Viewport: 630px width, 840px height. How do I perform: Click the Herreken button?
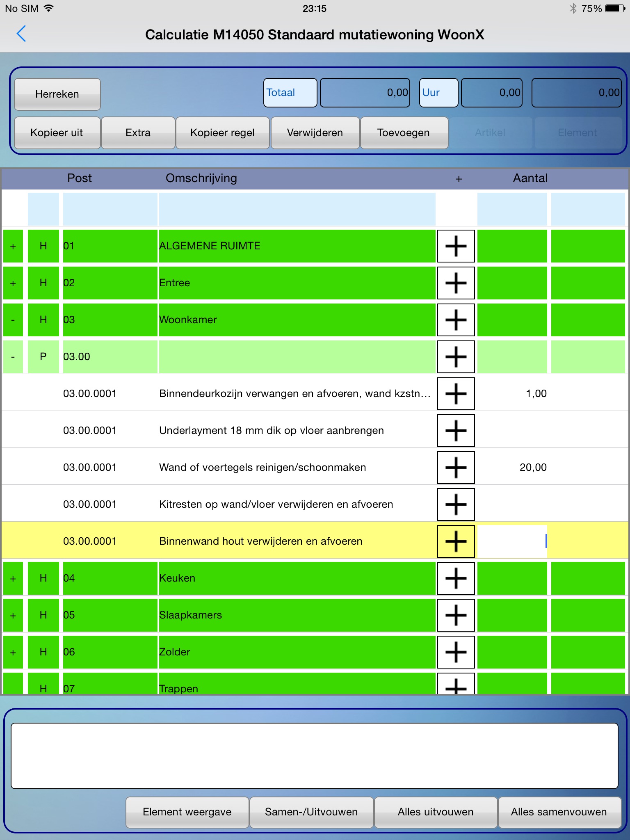click(x=57, y=94)
